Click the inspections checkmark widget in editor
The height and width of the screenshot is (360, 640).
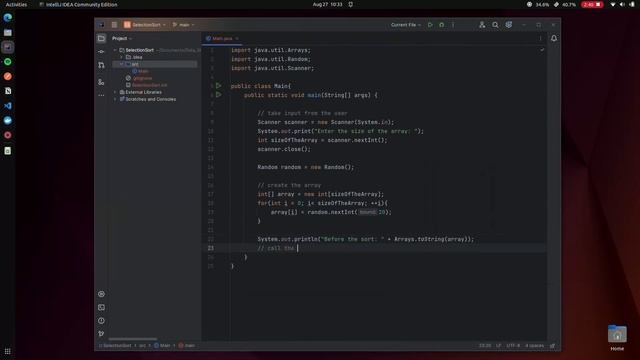tap(542, 50)
